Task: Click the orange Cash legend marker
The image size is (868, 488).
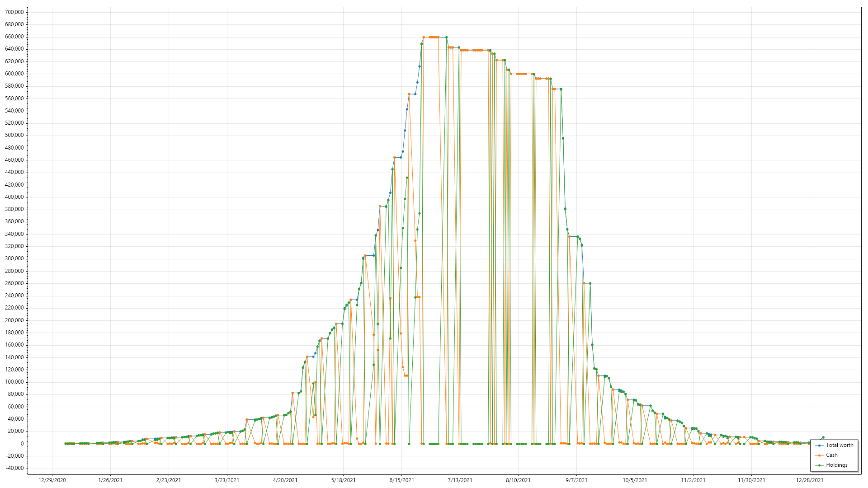Action: (819, 455)
